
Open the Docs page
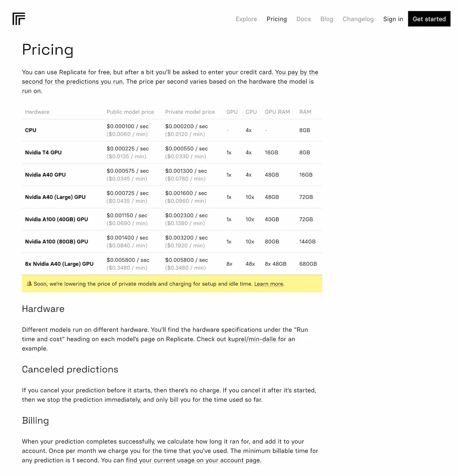304,19
